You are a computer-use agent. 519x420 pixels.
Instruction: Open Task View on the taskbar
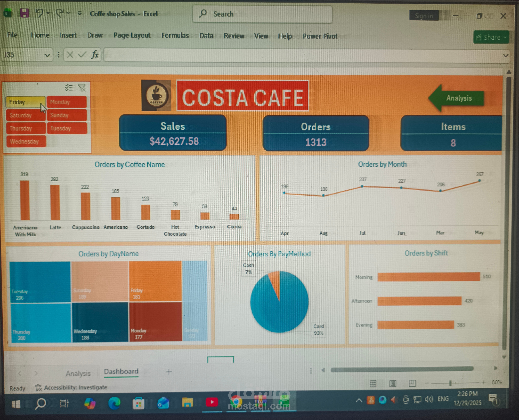[x=64, y=403]
